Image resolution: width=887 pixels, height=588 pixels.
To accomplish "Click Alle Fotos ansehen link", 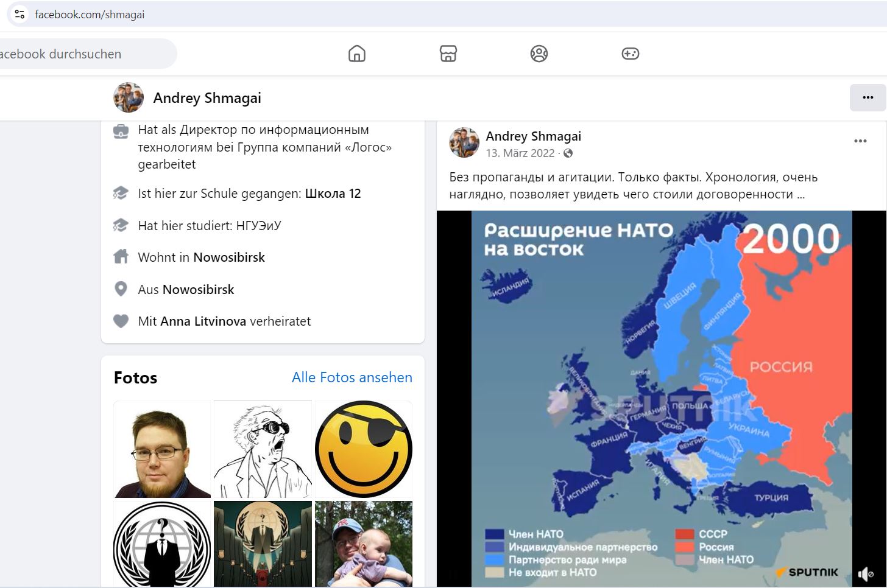I will coord(352,377).
